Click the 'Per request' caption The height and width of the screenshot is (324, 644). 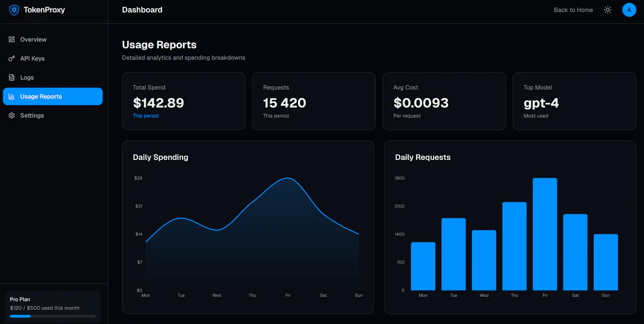pyautogui.click(x=407, y=116)
